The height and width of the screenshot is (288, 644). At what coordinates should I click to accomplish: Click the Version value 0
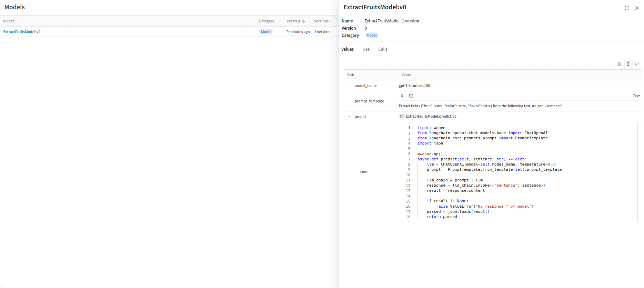(366, 28)
